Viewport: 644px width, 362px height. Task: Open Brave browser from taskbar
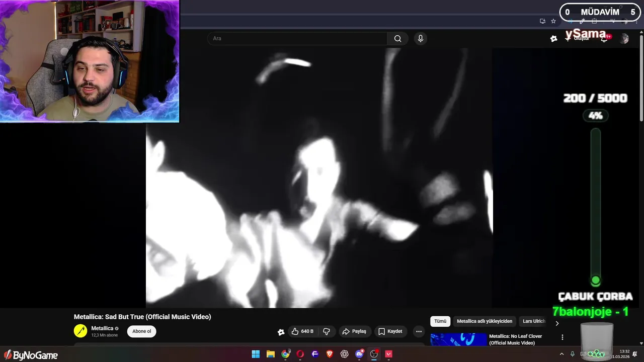click(330, 354)
